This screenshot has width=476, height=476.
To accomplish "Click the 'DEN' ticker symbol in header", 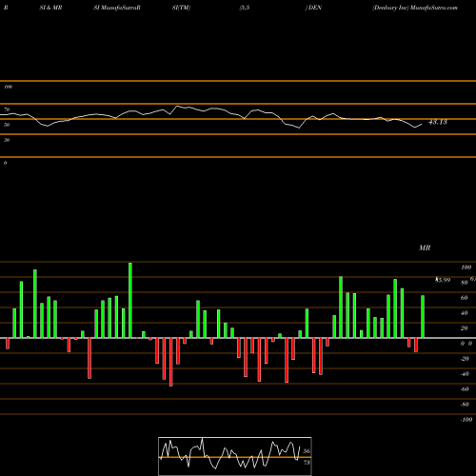I will (x=315, y=8).
